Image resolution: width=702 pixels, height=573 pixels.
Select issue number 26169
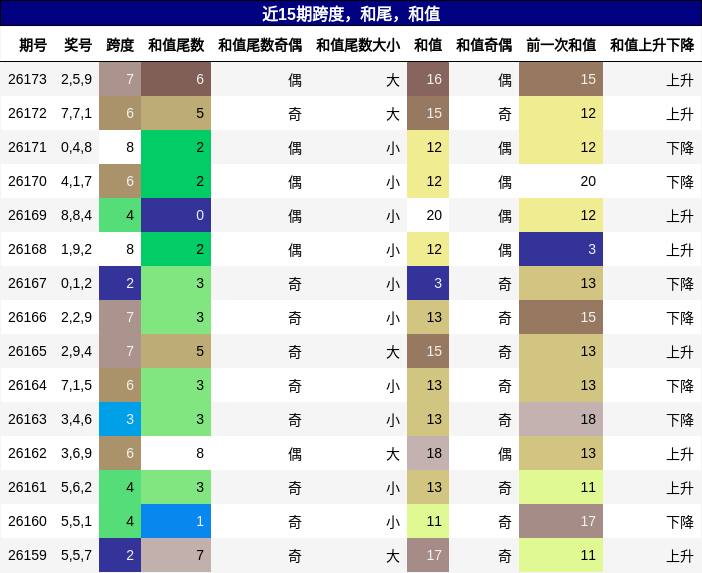click(27, 215)
